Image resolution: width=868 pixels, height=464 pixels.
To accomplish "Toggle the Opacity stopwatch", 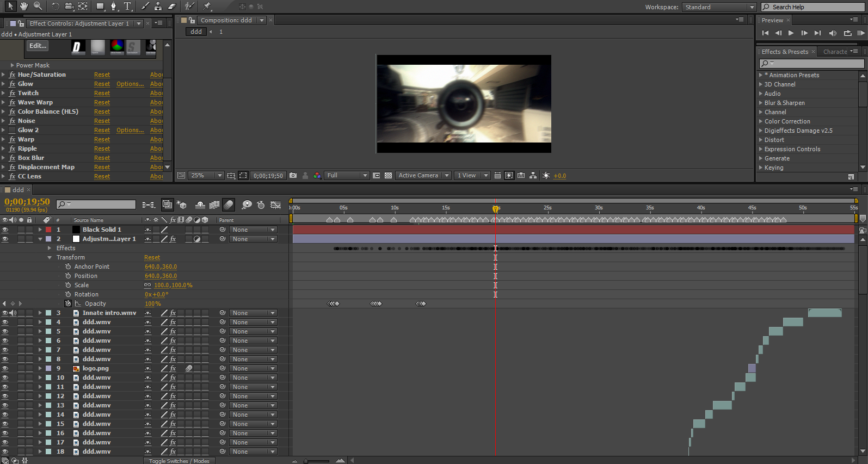I will [68, 304].
